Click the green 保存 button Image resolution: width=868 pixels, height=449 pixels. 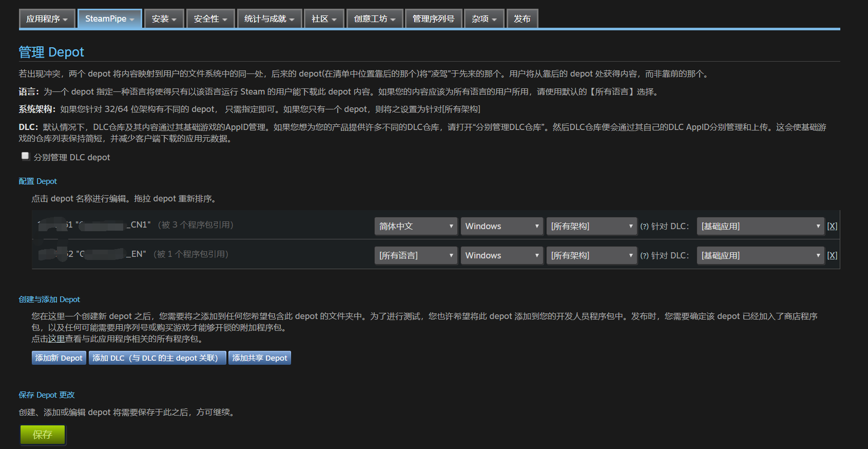[x=43, y=435]
